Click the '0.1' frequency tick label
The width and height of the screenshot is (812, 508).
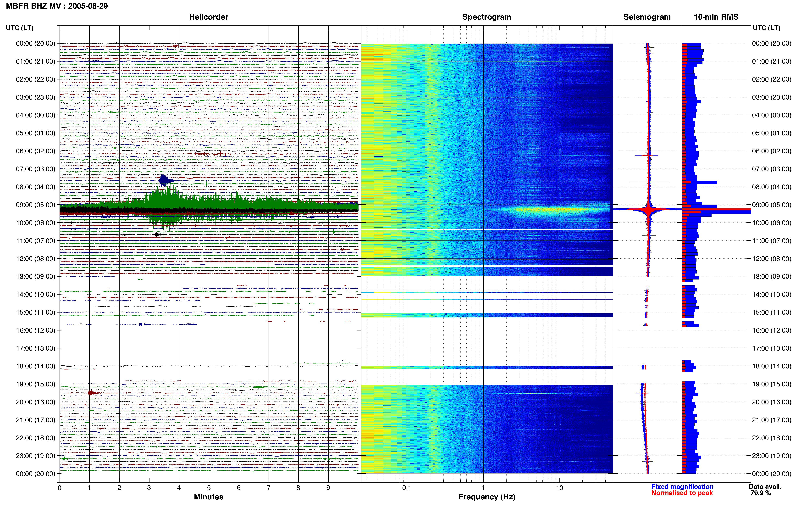[407, 487]
